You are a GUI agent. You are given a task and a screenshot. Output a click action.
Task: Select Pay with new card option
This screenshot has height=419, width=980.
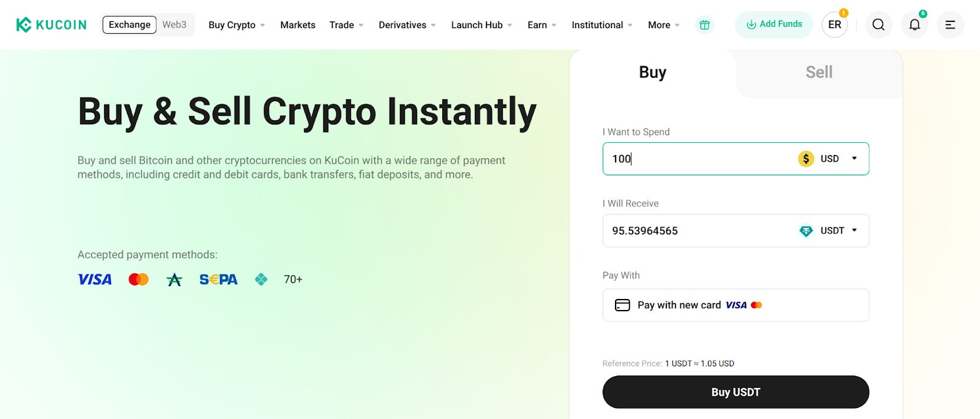735,304
